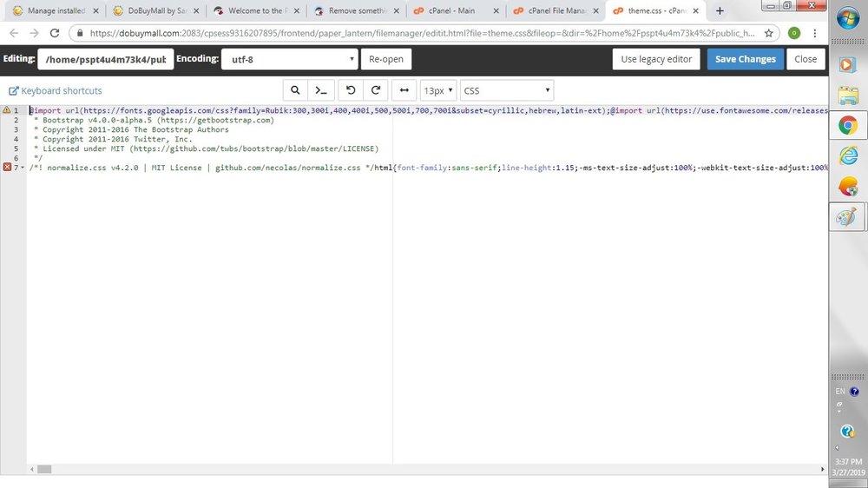Image resolution: width=868 pixels, height=488 pixels.
Task: Click the Copyright The Bootstrap Authors line
Action: pyautogui.click(x=131, y=129)
